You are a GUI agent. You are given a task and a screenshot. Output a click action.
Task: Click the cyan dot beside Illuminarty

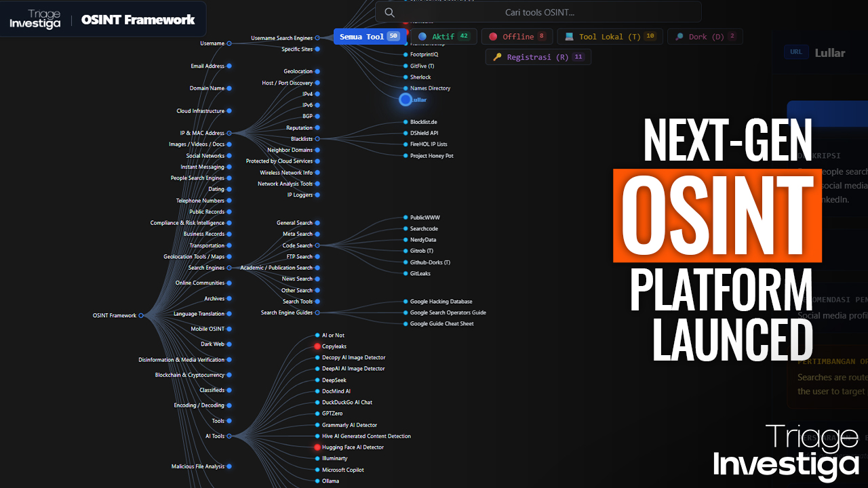pyautogui.click(x=317, y=459)
